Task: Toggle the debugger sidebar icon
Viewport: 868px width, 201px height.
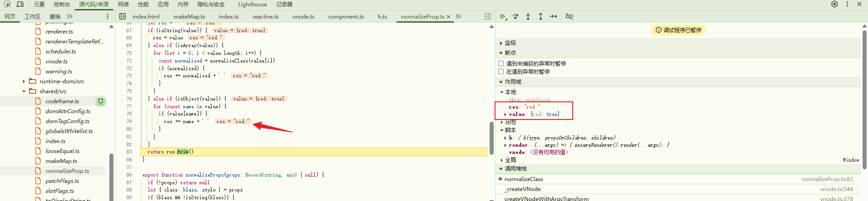Action: pos(488,16)
